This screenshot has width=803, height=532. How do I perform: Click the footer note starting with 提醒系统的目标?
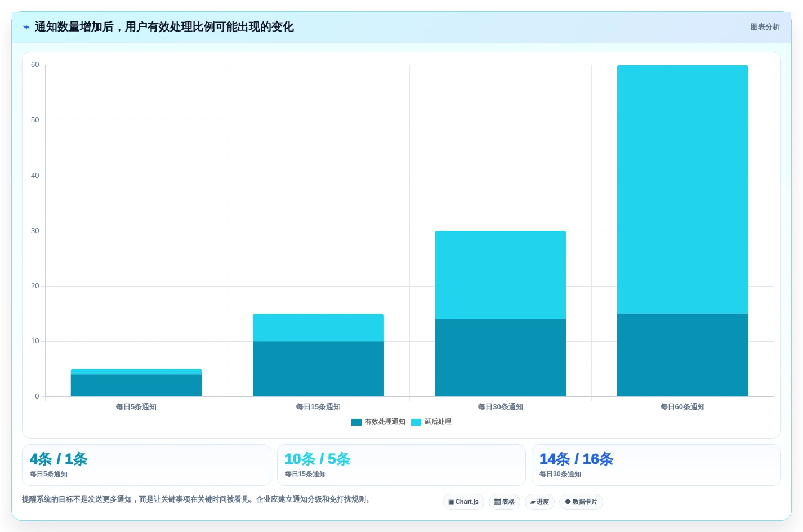click(x=197, y=499)
